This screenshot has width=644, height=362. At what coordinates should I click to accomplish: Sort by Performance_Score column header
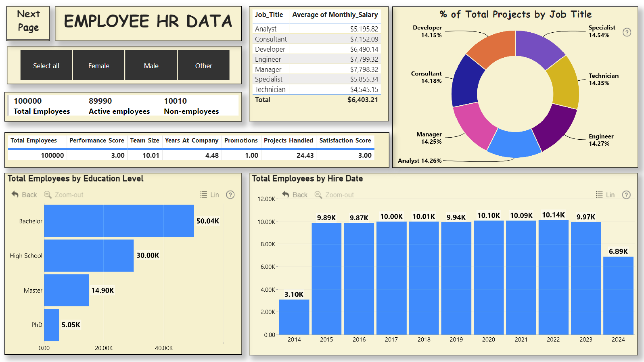pos(97,140)
